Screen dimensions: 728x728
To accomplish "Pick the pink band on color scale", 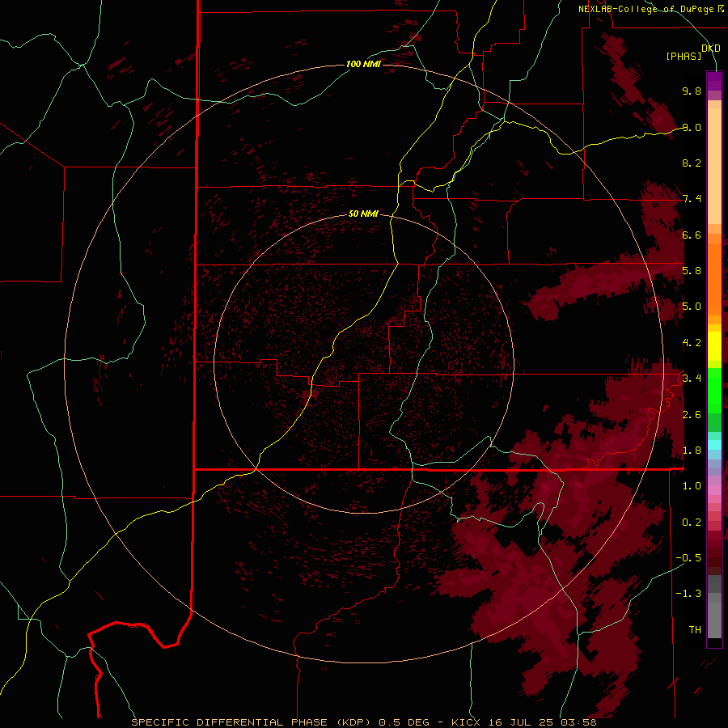I will click(x=714, y=490).
